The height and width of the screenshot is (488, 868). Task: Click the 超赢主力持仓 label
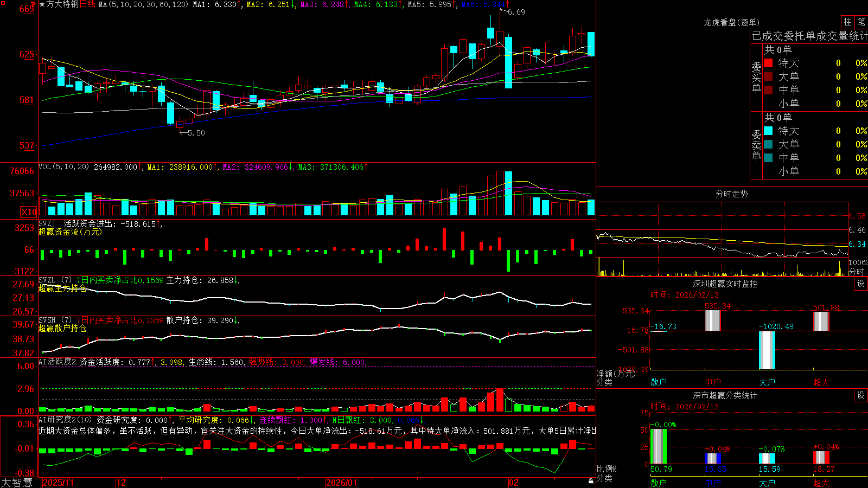[x=62, y=288]
